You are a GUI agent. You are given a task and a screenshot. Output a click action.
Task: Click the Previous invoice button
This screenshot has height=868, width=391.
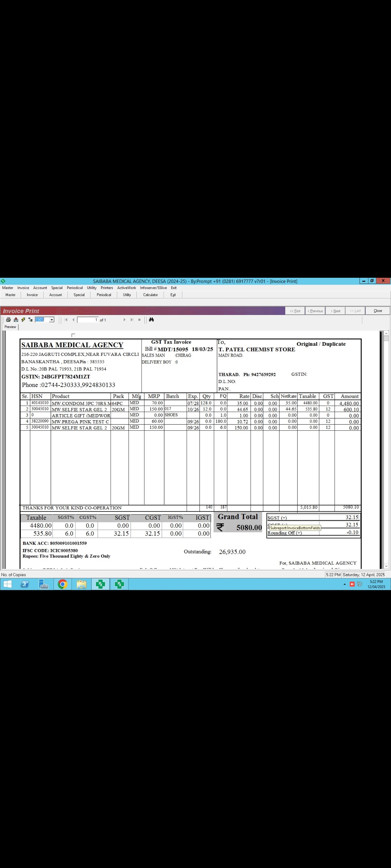pos(315,311)
